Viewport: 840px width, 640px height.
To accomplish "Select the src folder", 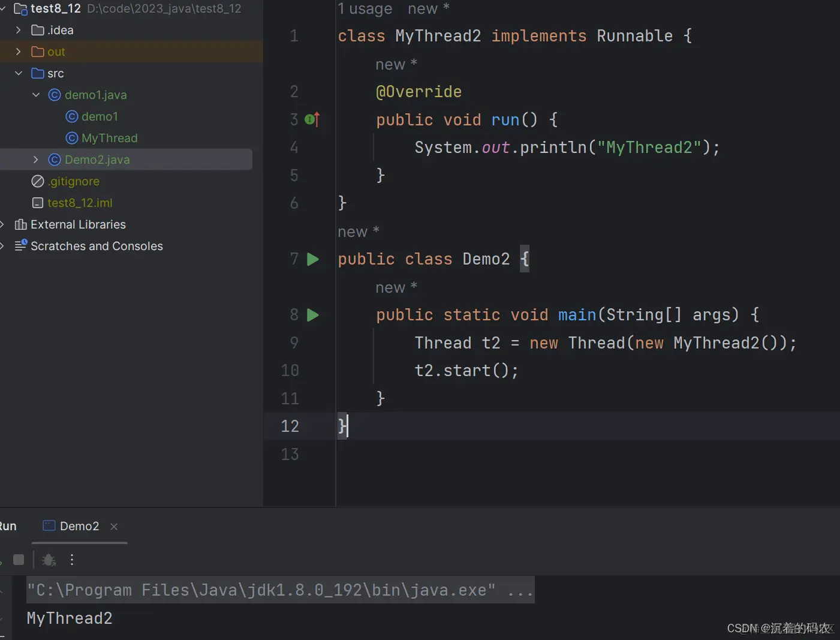I will click(x=55, y=73).
